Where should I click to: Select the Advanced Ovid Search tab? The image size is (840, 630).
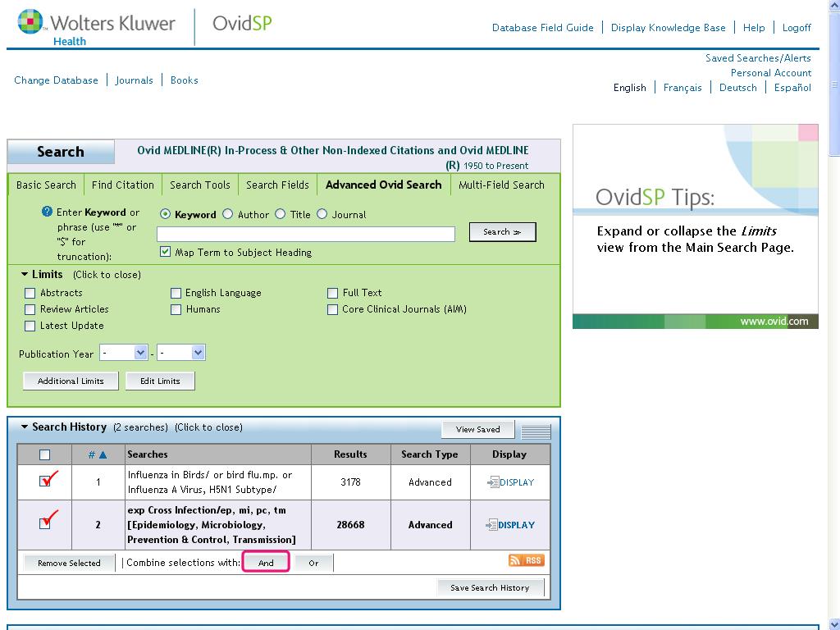coord(384,185)
